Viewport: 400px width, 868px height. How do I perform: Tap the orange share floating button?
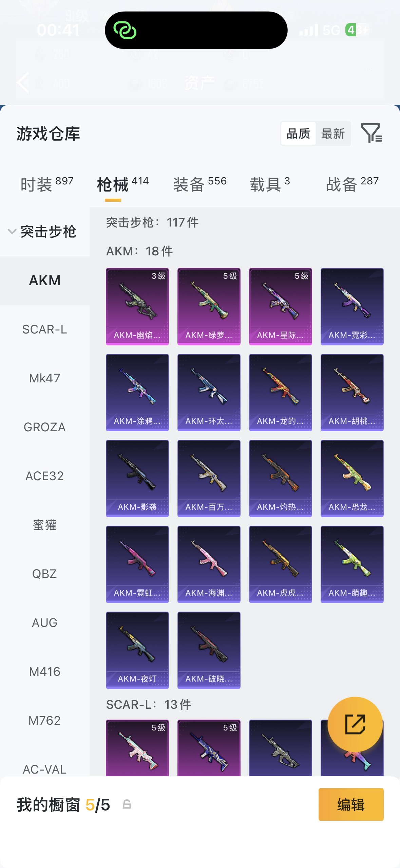(x=355, y=724)
